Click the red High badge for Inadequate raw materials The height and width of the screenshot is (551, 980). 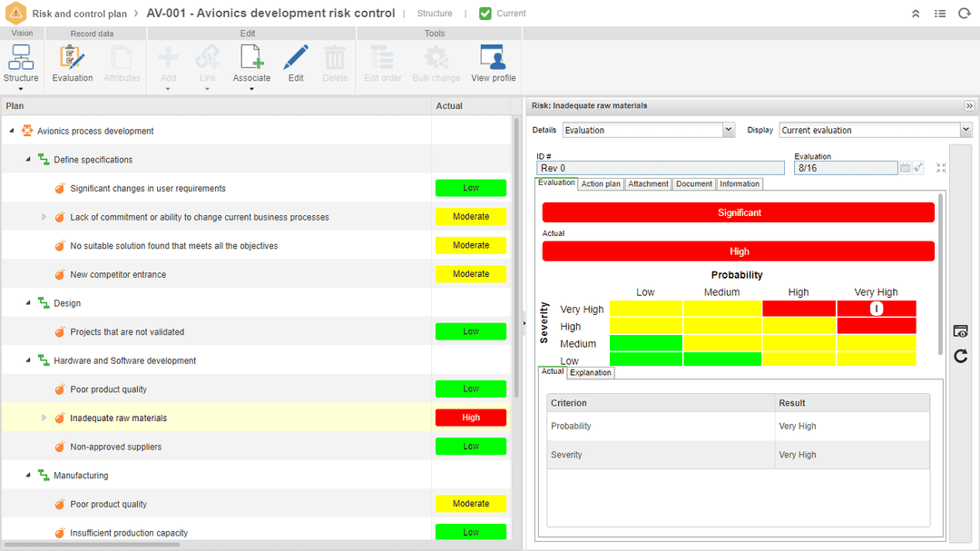pos(470,418)
